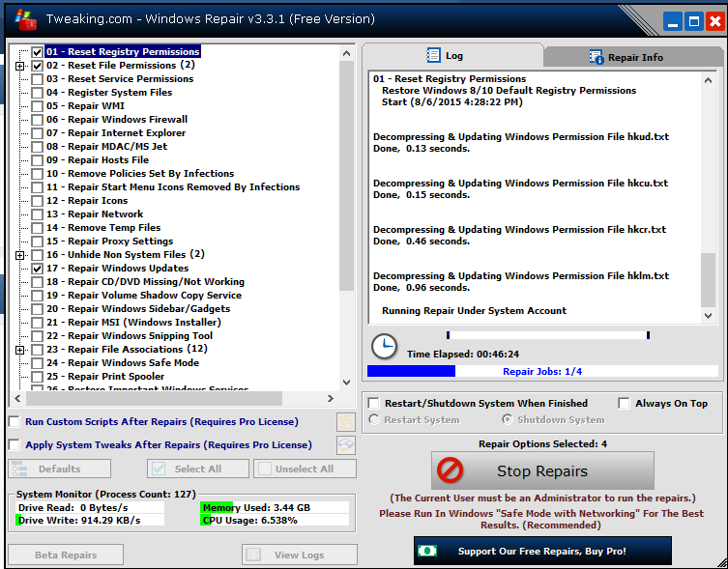This screenshot has height=569, width=728.
Task: Open the system tweaks icon button
Action: tap(346, 445)
